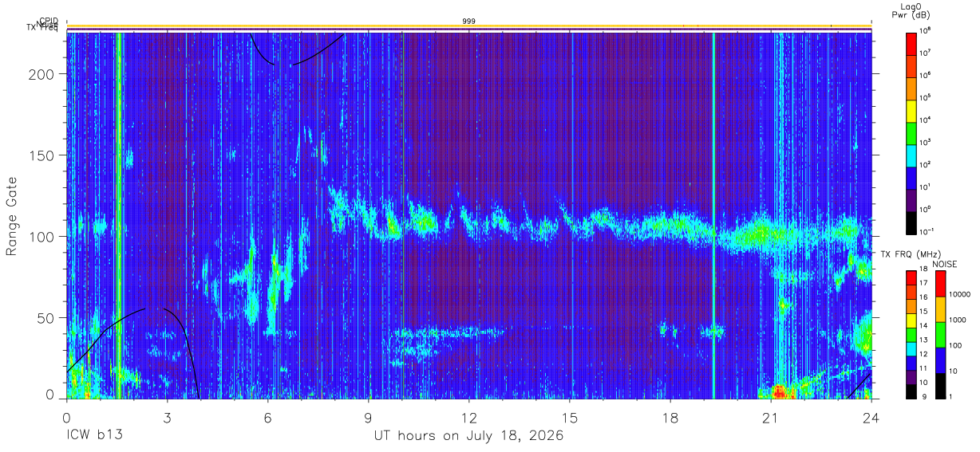
Task: Pick the red top segment of TX FRQ bar
Action: click(x=911, y=277)
